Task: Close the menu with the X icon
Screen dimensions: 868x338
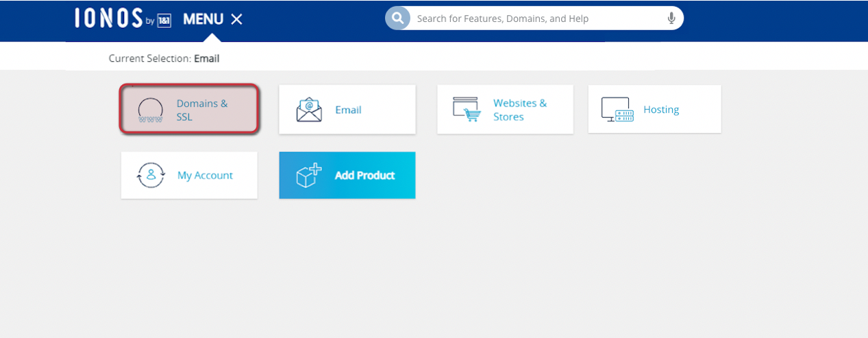Action: 236,19
